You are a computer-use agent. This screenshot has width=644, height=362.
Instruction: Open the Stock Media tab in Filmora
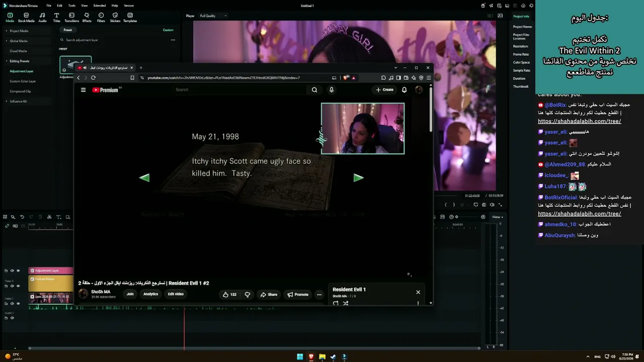coord(26,18)
